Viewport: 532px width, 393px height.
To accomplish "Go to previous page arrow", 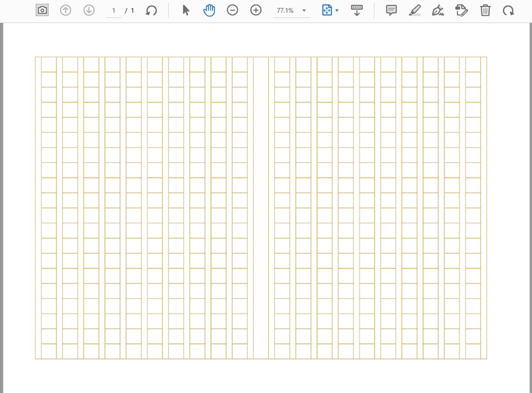I will click(65, 10).
